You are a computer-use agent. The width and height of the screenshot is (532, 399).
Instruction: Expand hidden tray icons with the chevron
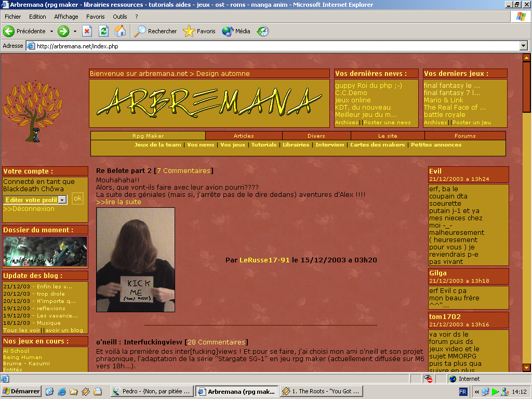pyautogui.click(x=477, y=392)
